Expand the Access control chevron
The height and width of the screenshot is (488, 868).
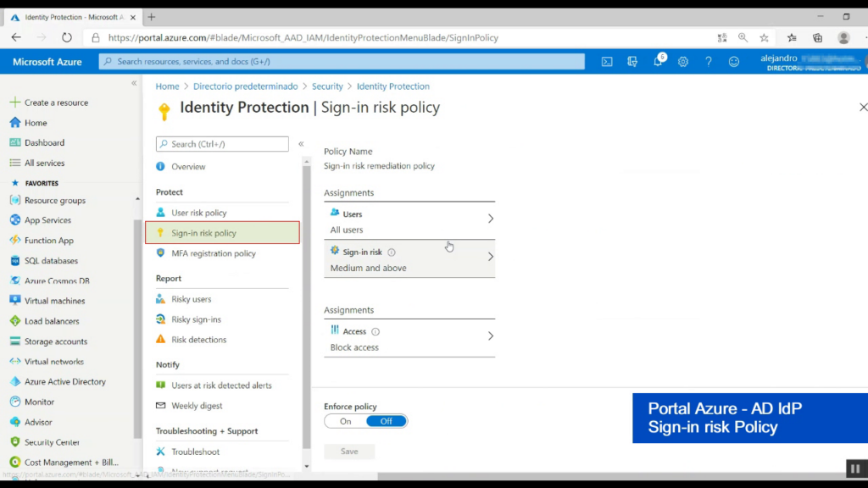coord(491,336)
